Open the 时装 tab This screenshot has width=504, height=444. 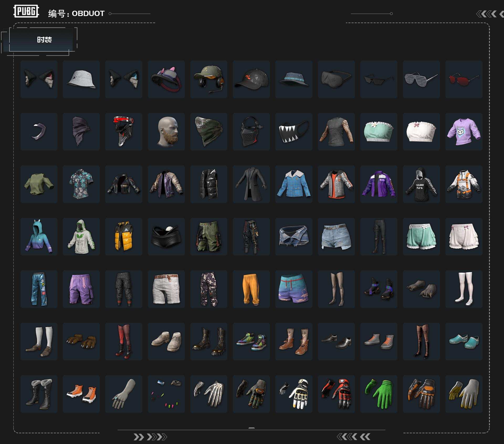44,40
